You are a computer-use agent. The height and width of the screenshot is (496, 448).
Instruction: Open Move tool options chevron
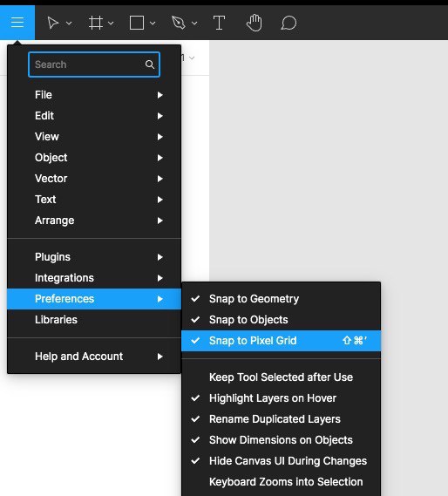[69, 23]
